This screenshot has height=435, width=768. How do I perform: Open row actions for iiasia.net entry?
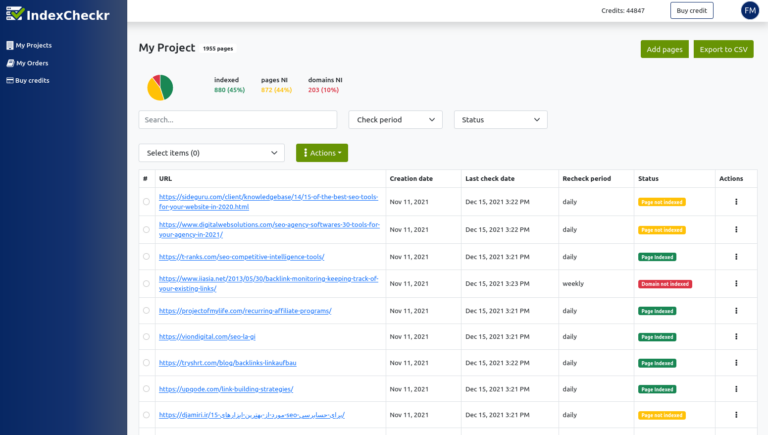(x=736, y=284)
